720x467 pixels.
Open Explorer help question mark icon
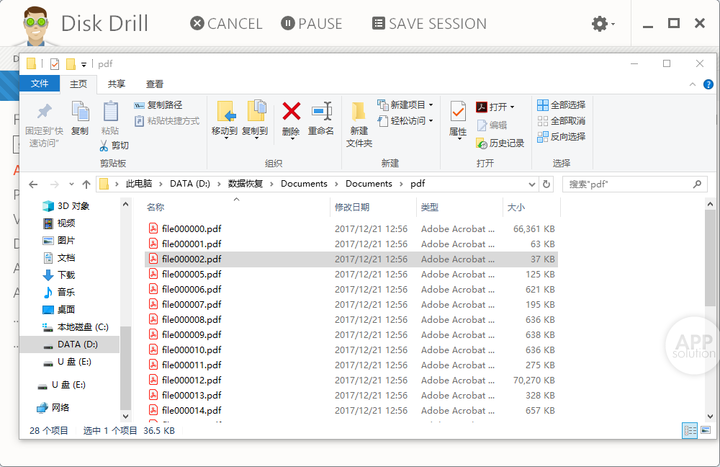709,84
